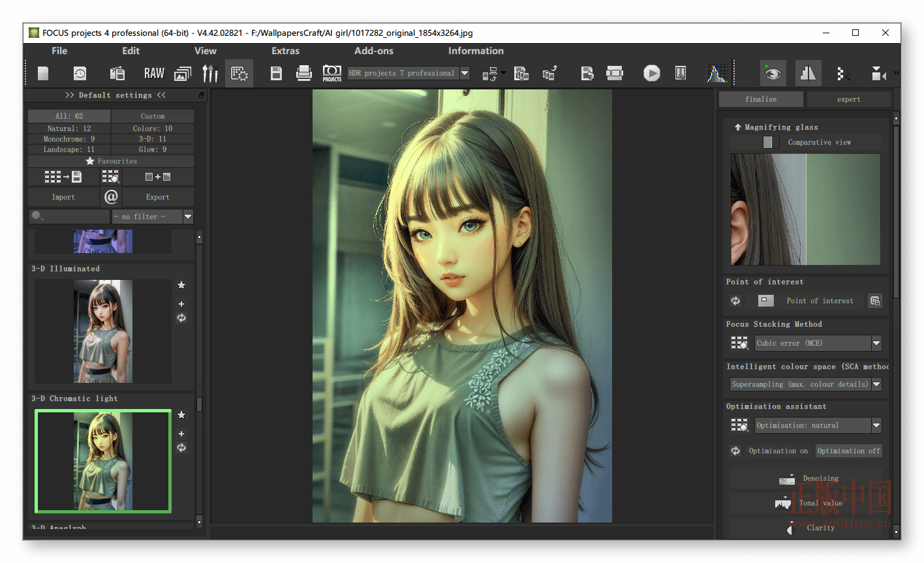Click the combine presets plus icon
Viewport: 924px width, 563px height.
[157, 177]
